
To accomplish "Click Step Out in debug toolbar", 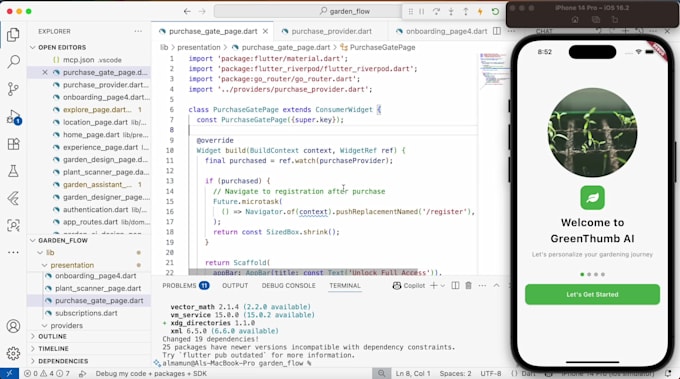I will 465,12.
